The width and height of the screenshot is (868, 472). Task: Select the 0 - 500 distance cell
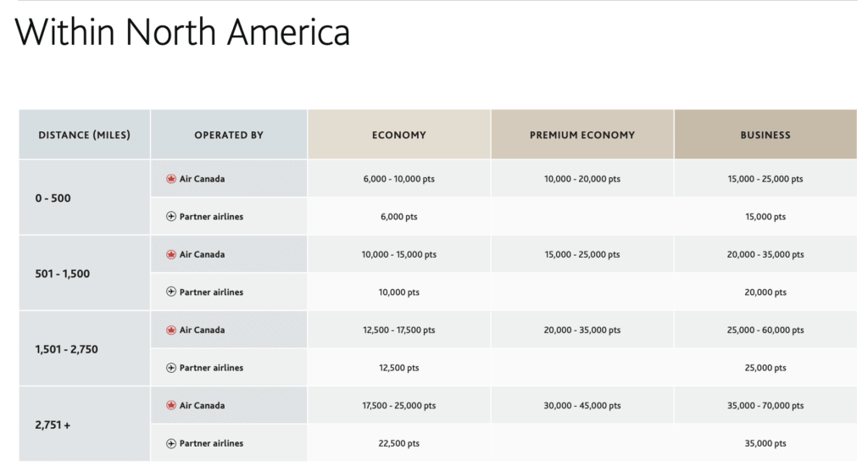(x=54, y=198)
